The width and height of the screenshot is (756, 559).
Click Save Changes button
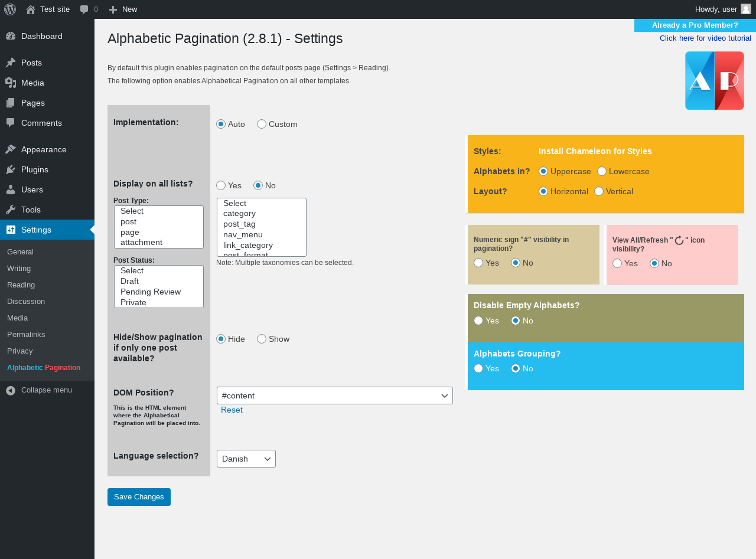click(x=139, y=497)
